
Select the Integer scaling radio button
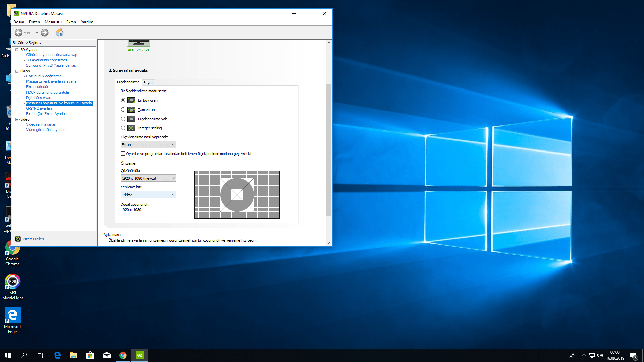click(x=123, y=128)
